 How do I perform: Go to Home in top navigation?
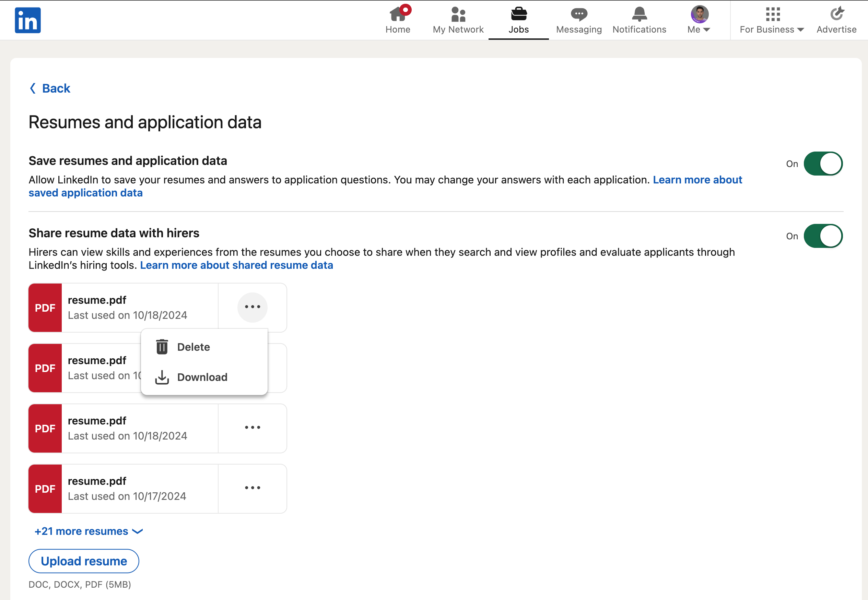point(398,20)
